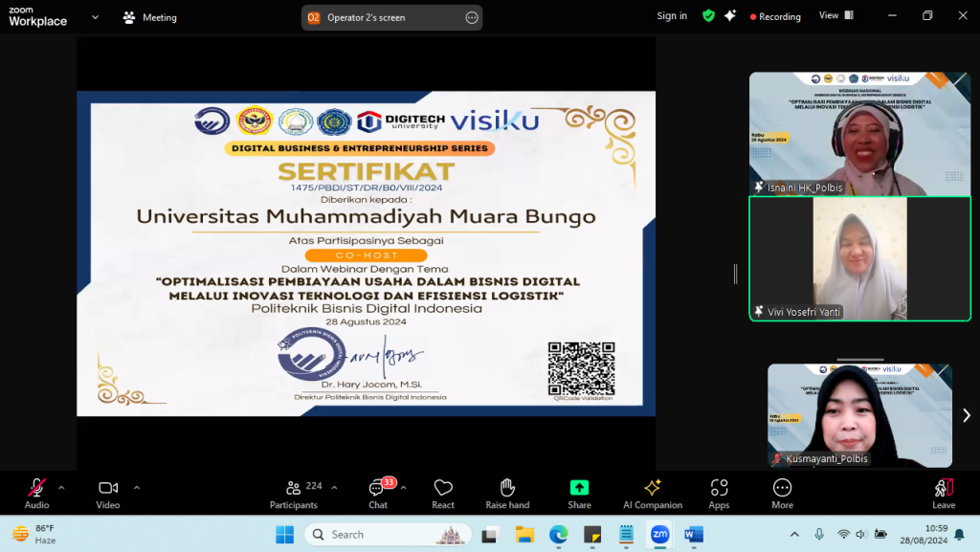
Task: Select Vivi Yosefri Yanti video thumbnail
Action: 859,258
